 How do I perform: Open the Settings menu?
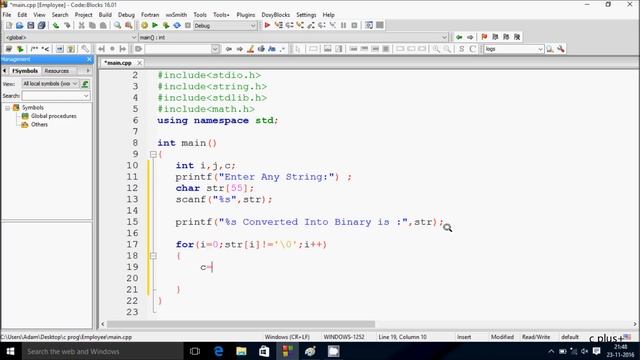coord(306,15)
